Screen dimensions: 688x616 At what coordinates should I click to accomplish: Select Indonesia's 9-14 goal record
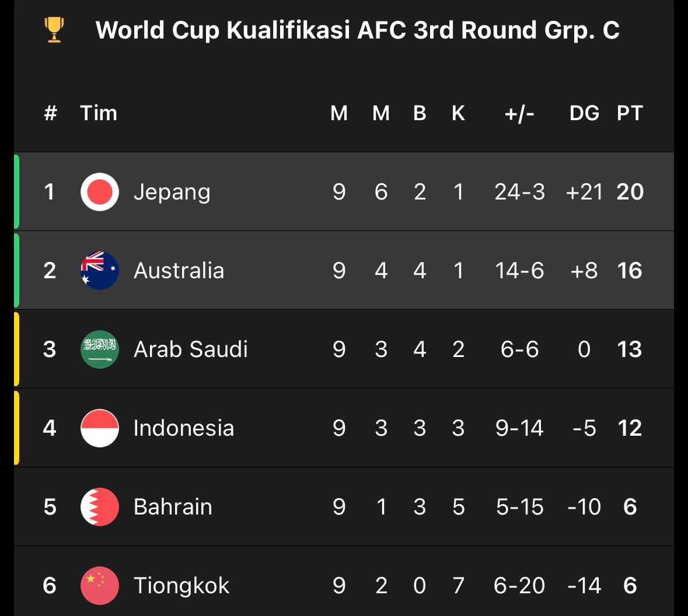pos(519,428)
